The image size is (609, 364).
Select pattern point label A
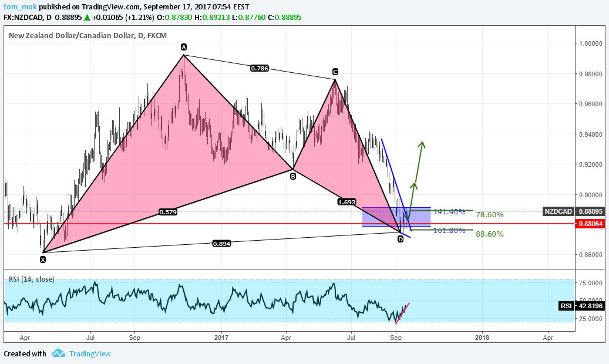[184, 47]
